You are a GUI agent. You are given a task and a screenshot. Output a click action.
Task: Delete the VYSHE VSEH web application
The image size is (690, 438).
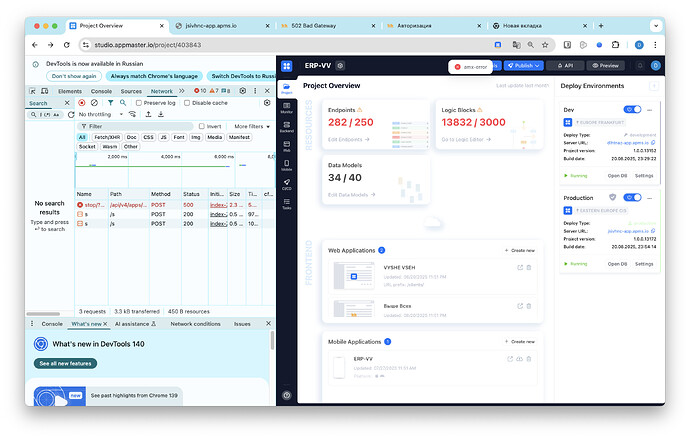(529, 267)
